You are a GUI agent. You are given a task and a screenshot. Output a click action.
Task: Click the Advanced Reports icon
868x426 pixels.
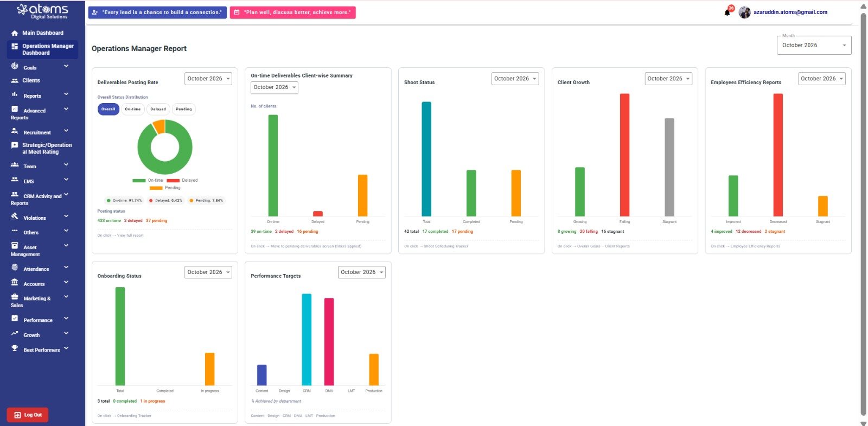[x=15, y=109]
